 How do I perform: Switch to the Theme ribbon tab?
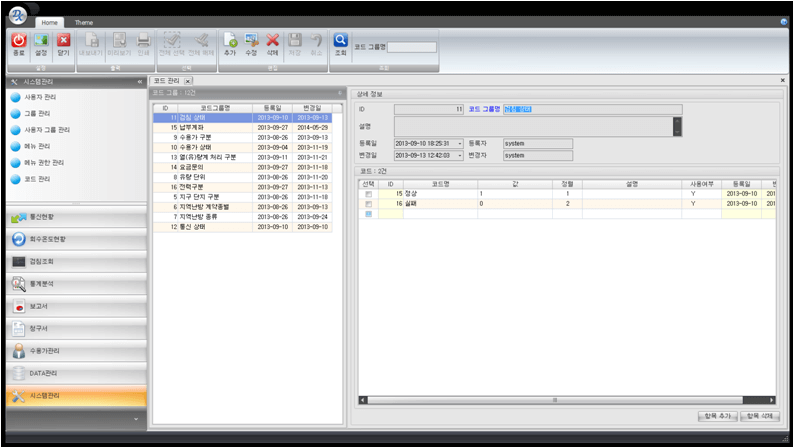tap(84, 21)
